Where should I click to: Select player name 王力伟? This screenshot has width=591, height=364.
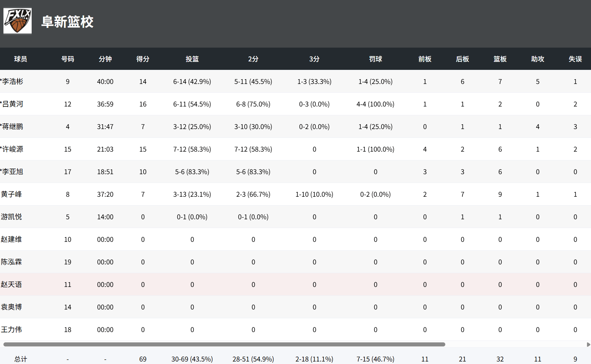click(11, 330)
